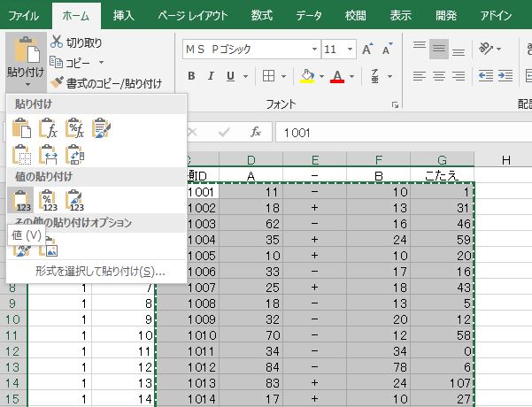Viewport: 532px width, 407px height.
Task: Click 書式のコピー/貼り付け format painter
Action: (106, 83)
